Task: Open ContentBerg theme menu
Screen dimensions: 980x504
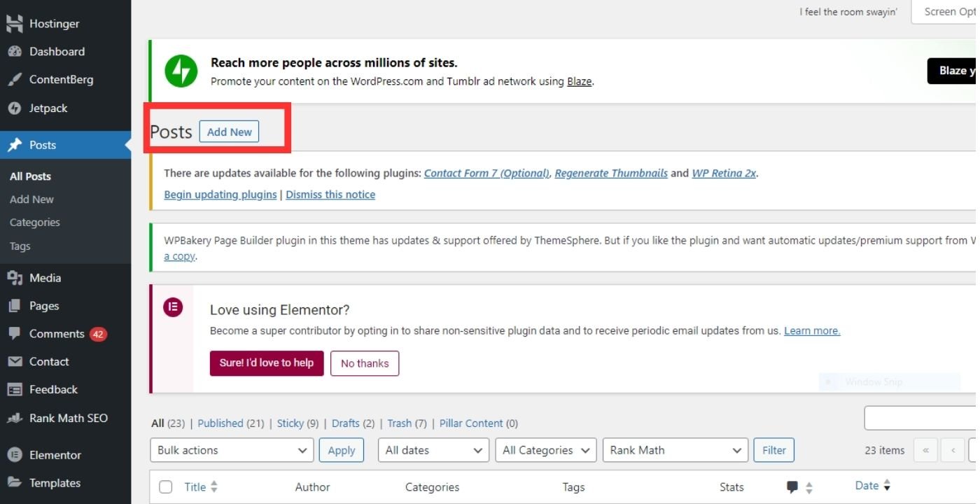Action: (65, 80)
